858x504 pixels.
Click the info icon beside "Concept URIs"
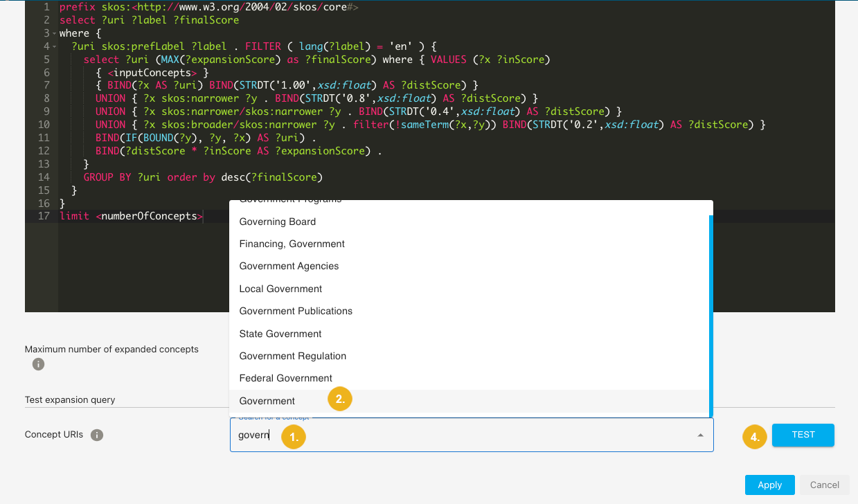coord(96,435)
